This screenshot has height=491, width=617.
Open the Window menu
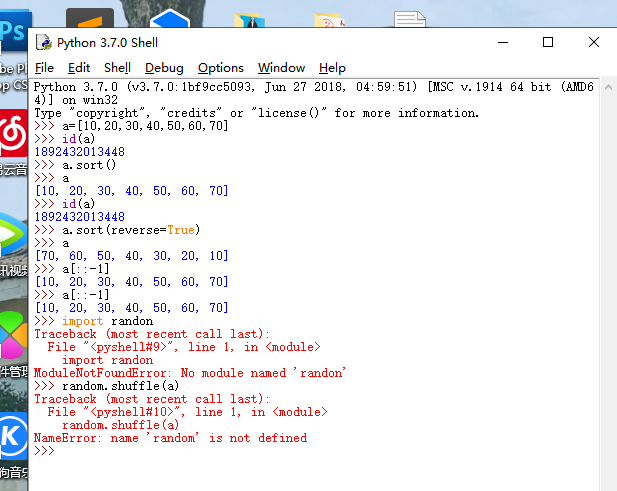[281, 68]
